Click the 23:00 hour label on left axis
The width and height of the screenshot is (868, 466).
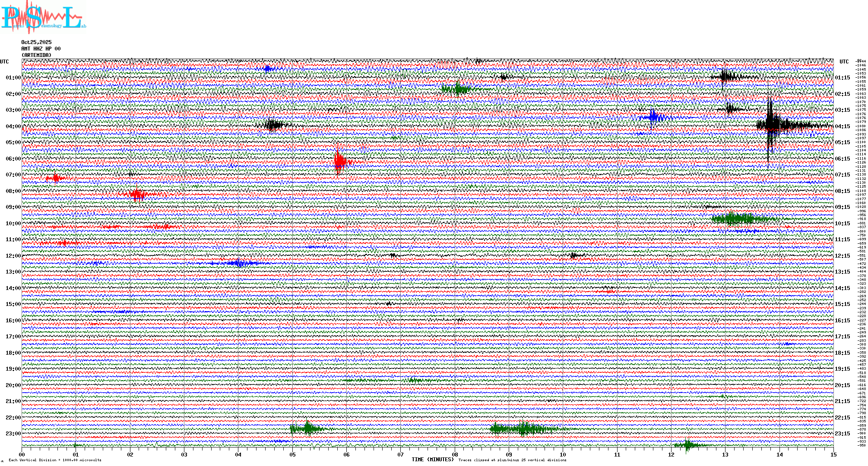pos(13,434)
